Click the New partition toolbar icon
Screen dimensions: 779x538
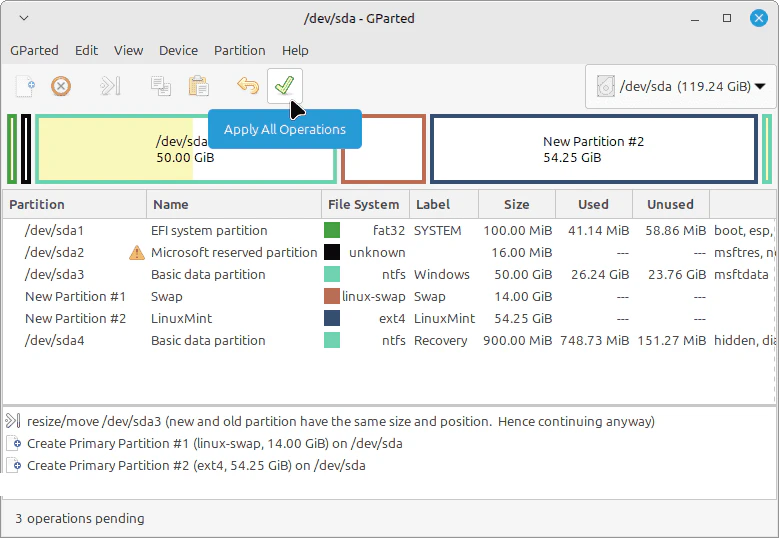click(25, 86)
